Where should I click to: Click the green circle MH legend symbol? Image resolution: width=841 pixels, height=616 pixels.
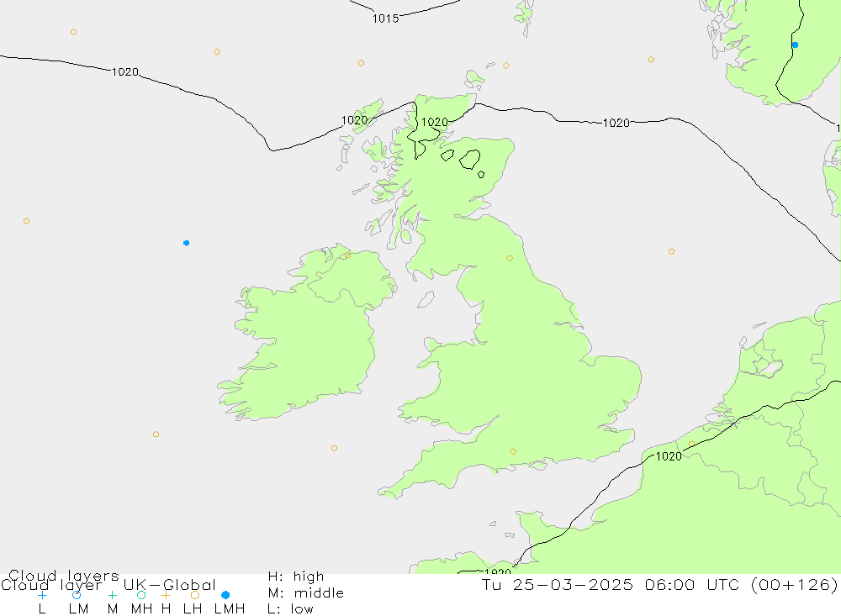pyautogui.click(x=141, y=595)
